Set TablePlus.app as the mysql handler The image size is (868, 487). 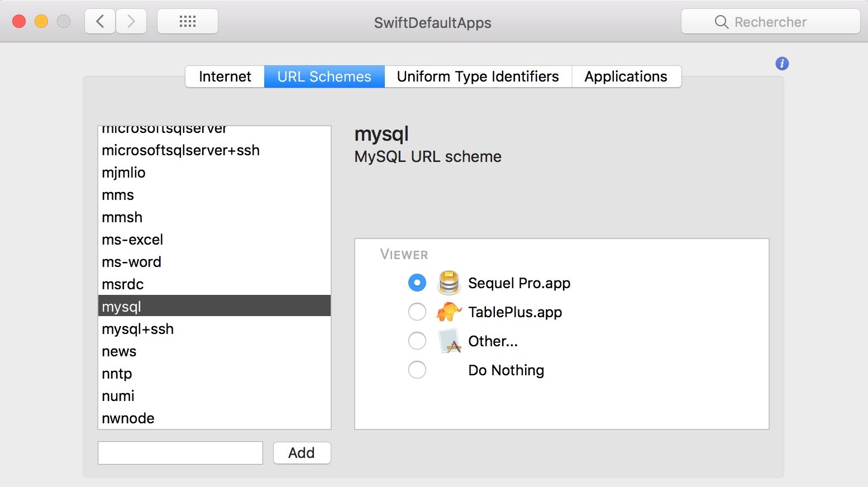[x=417, y=312]
